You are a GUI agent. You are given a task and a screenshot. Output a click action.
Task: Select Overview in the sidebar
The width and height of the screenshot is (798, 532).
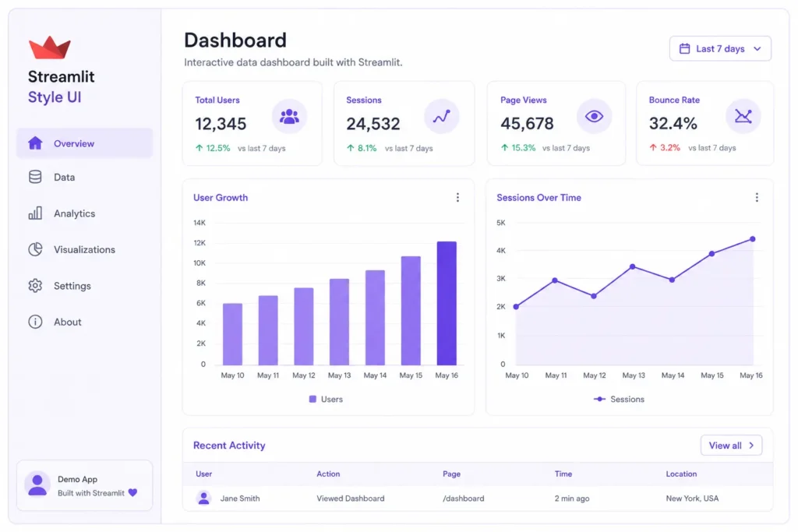(84, 143)
